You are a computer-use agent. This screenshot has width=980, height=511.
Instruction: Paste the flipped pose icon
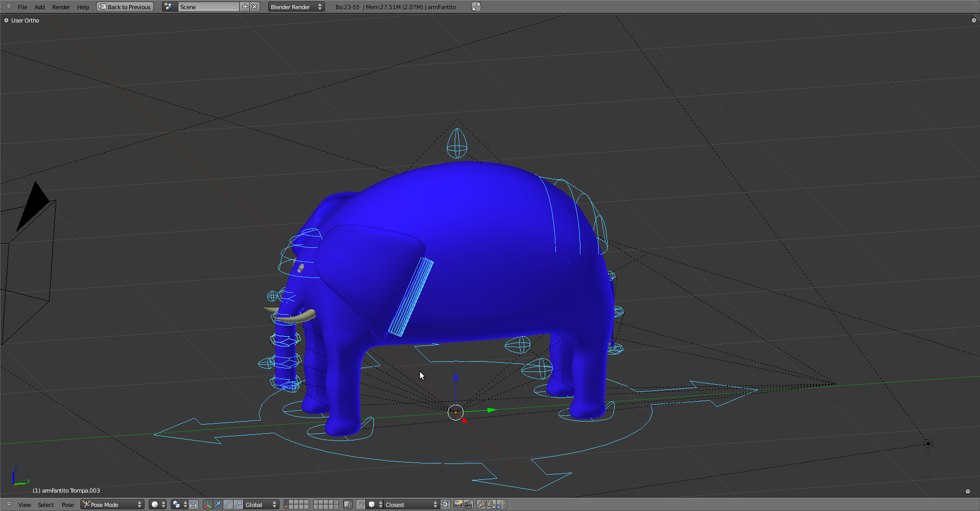point(501,504)
